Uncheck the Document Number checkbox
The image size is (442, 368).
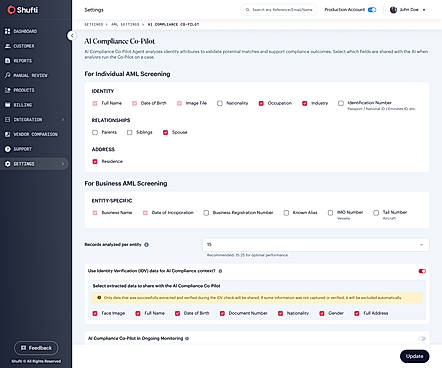222,313
